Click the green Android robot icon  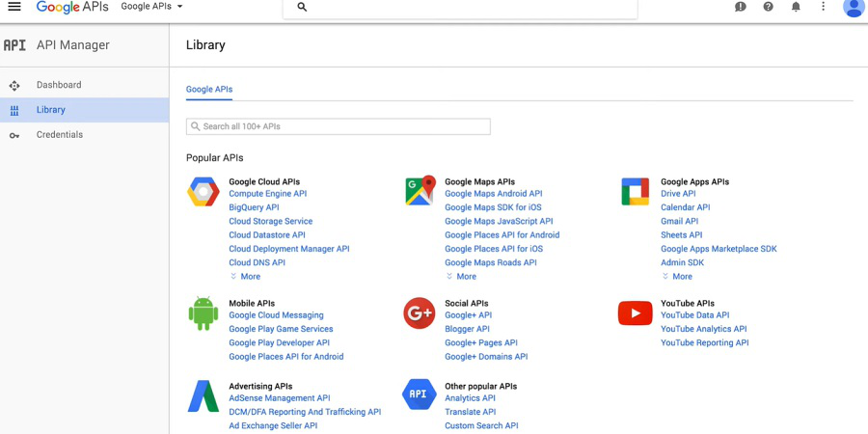point(203,313)
